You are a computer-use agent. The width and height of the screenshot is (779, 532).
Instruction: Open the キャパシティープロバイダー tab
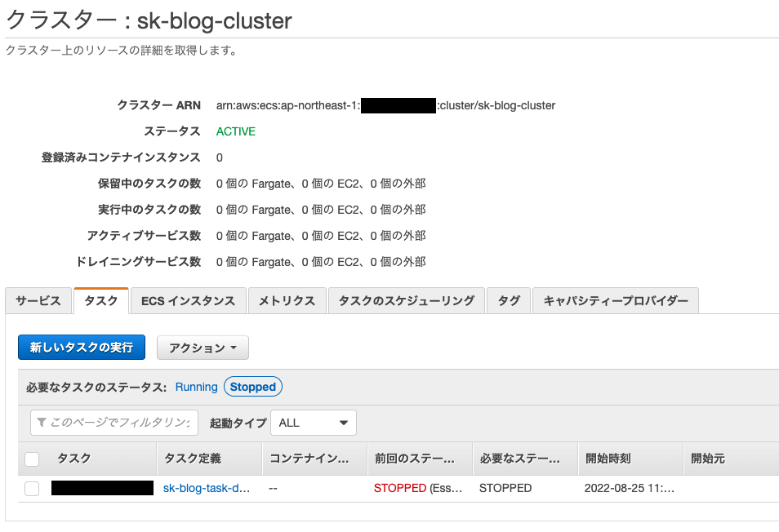coord(615,300)
